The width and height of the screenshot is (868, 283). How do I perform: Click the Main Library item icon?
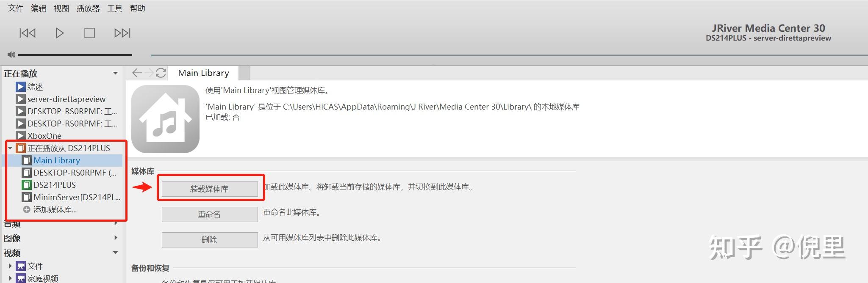27,160
